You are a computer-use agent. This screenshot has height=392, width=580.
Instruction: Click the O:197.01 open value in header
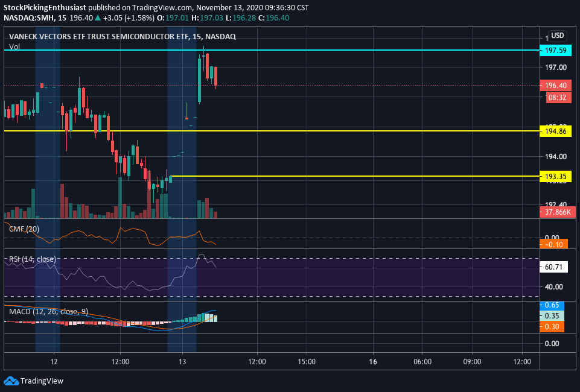(x=173, y=17)
